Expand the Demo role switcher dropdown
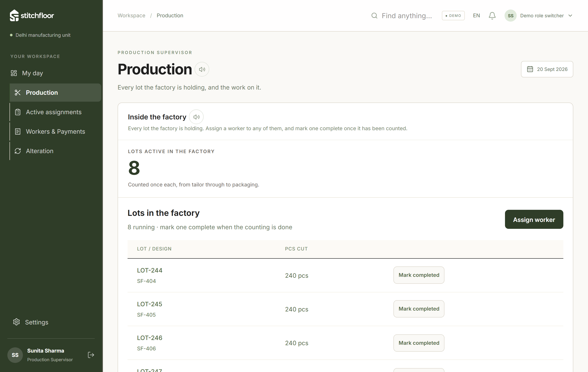 tap(539, 16)
